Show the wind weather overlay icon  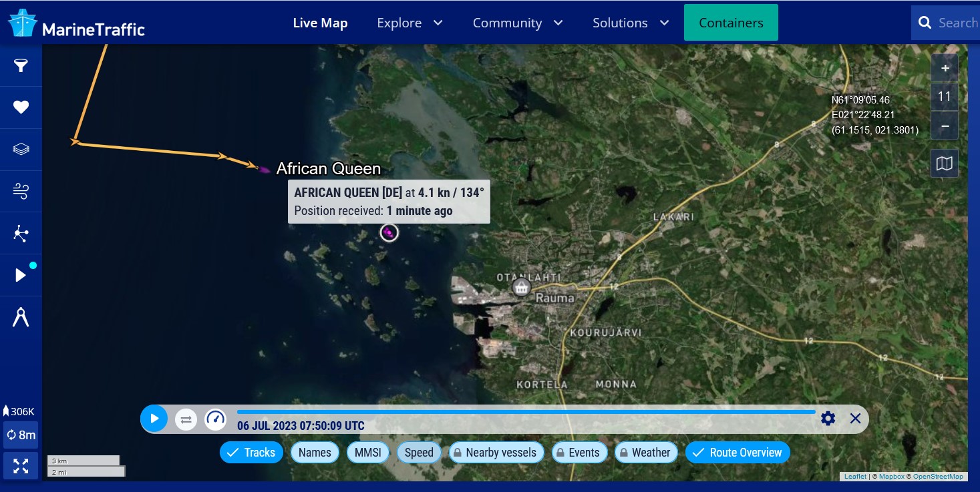pyautogui.click(x=21, y=191)
